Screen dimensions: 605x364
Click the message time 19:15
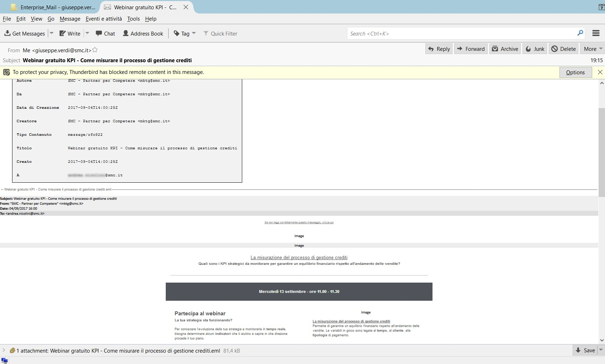(596, 60)
